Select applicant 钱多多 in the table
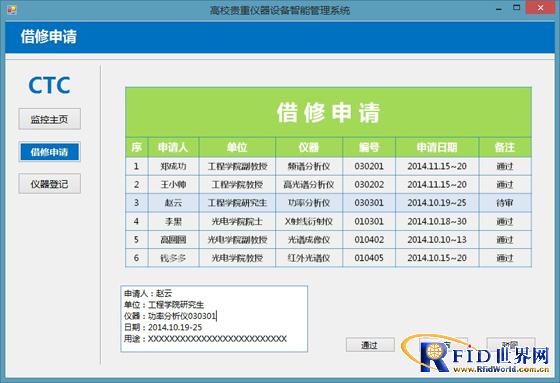Image resolution: width=560 pixels, height=383 pixels. coord(174,258)
